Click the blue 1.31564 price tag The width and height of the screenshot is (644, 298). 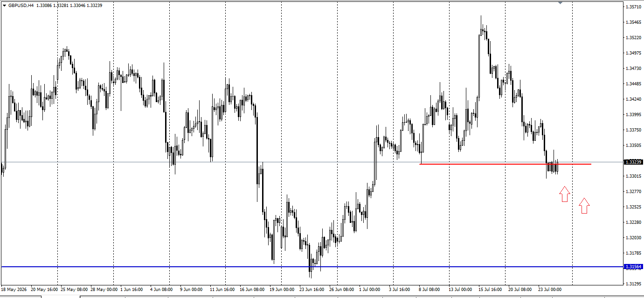[x=634, y=267]
